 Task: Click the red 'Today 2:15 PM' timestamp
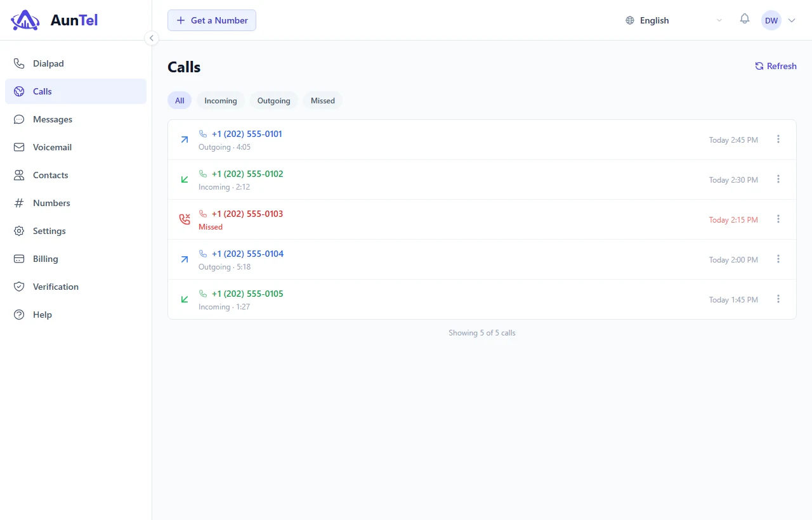pos(733,220)
